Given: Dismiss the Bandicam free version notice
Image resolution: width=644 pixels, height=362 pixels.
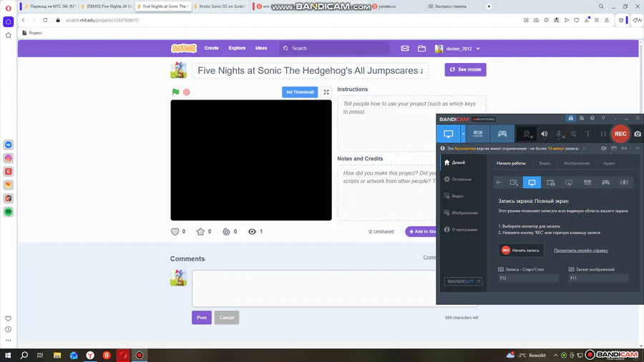Looking at the screenshot, I should point(584,149).
